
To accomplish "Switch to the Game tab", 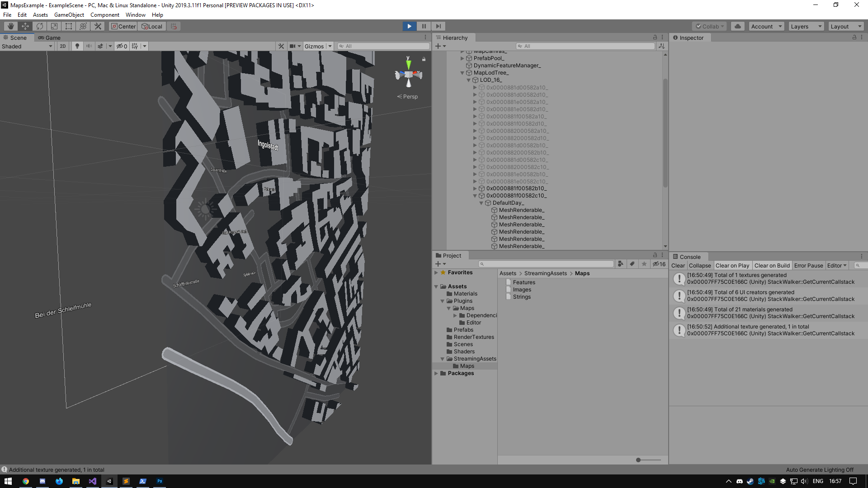I will pyautogui.click(x=49, y=38).
